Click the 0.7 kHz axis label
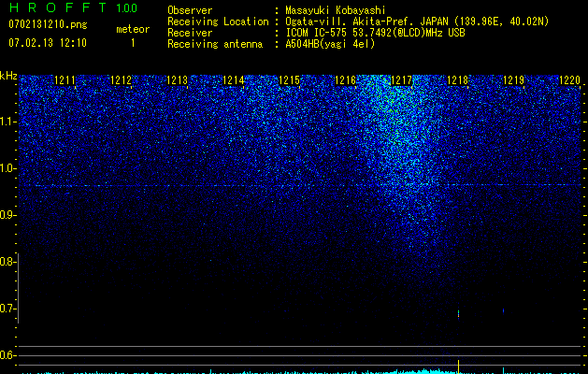This screenshot has width=588, height=374. 8,309
